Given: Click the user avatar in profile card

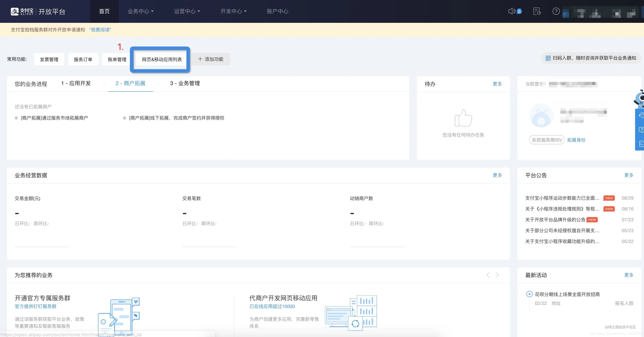Looking at the screenshot, I should [541, 115].
